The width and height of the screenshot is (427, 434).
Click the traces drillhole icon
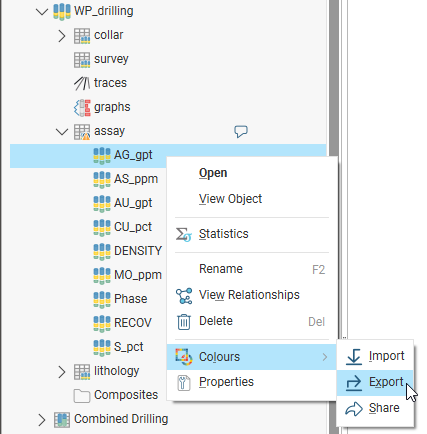[82, 83]
